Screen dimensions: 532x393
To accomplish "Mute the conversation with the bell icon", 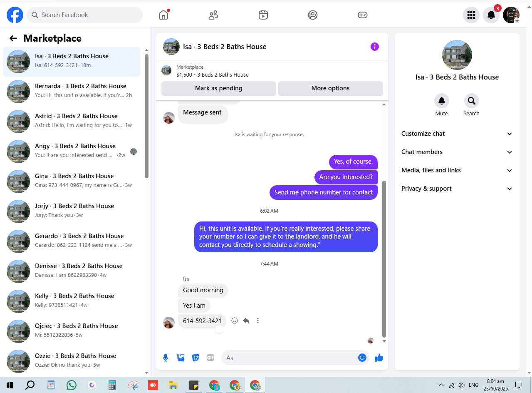I will [x=442, y=101].
